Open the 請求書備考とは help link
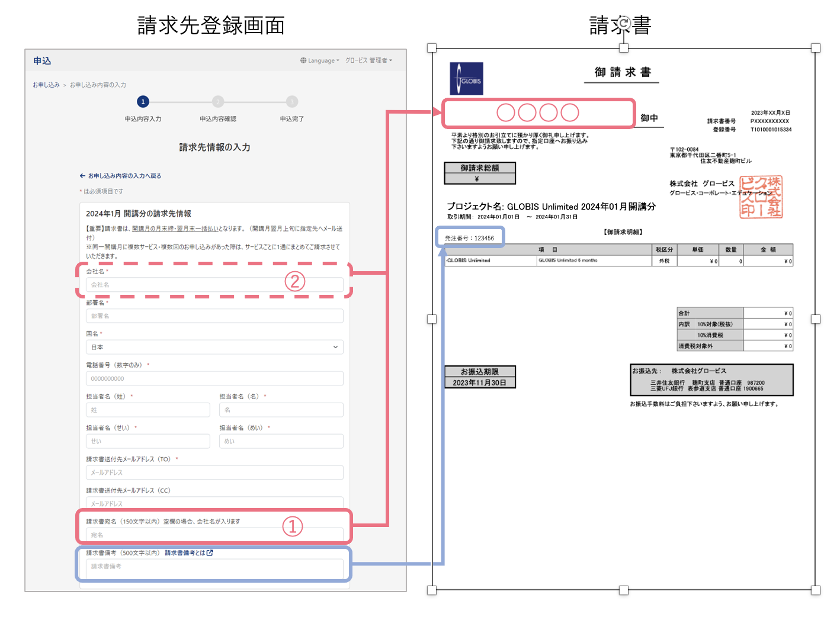 [188, 553]
